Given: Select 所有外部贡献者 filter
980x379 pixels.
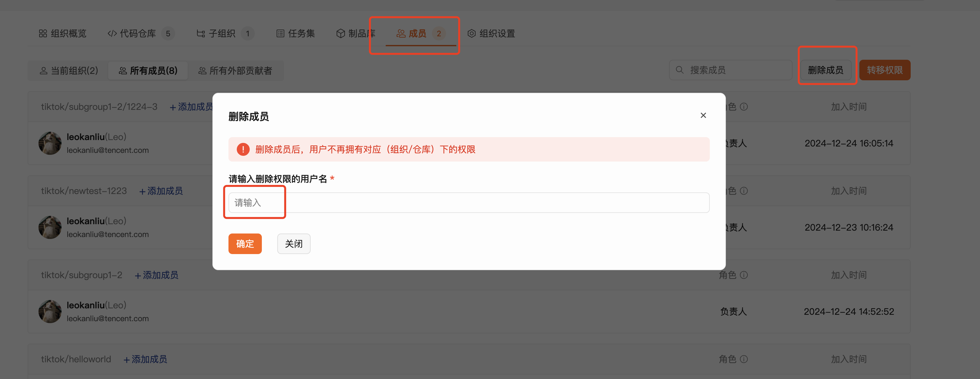Looking at the screenshot, I should (236, 71).
